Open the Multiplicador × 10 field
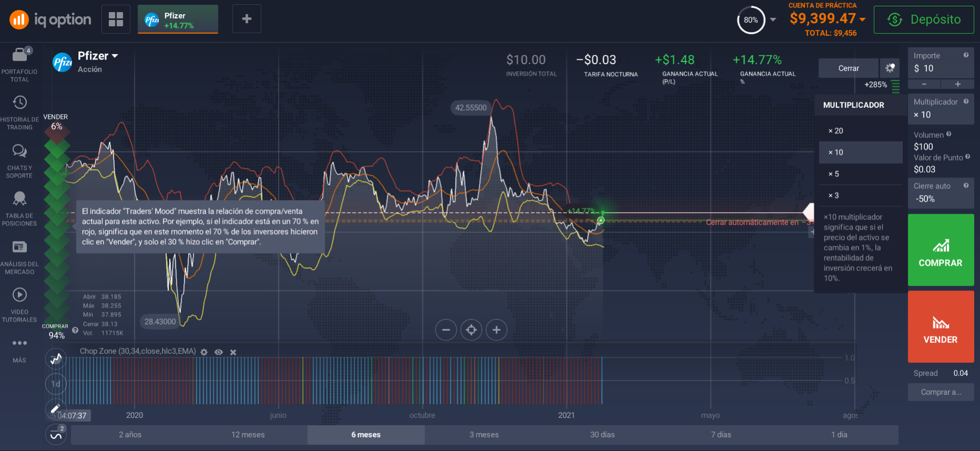The height and width of the screenshot is (451, 980). 941,109
